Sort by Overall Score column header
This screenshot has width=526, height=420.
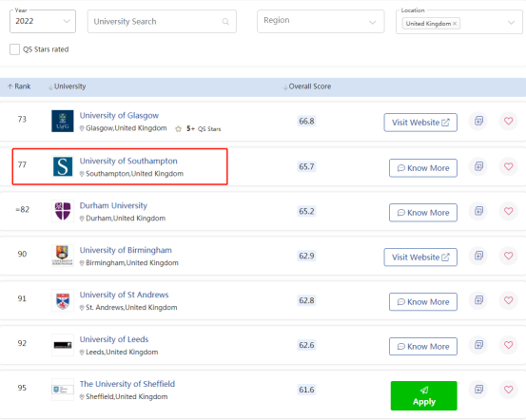(307, 86)
